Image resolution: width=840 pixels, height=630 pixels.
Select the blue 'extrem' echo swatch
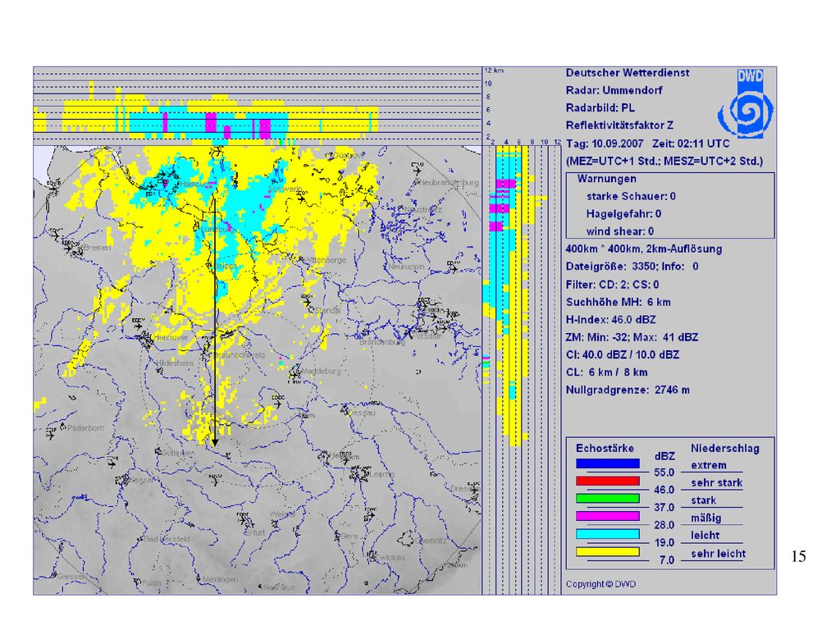[x=608, y=464]
